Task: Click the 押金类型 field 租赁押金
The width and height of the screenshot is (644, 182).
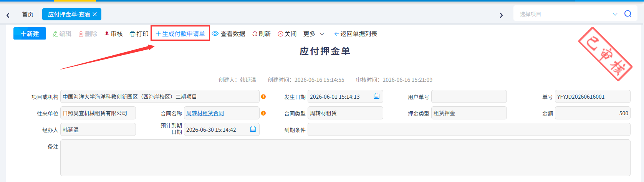Action: (x=469, y=113)
